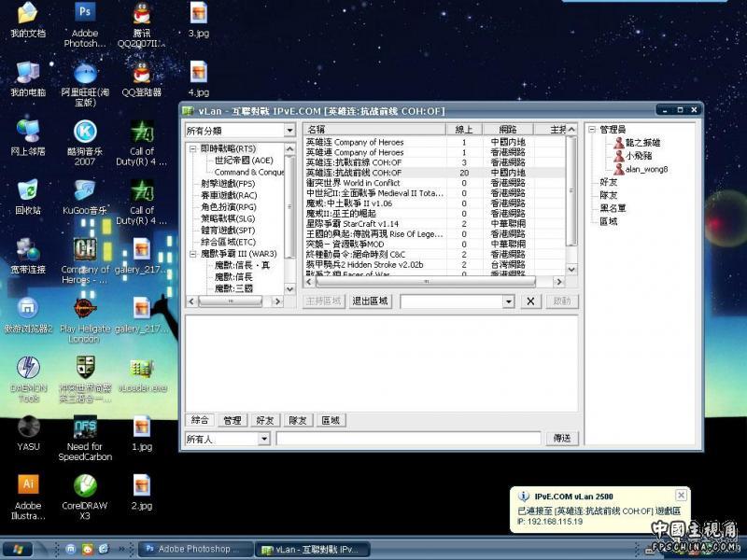Select 黑名單 tree item

click(613, 208)
